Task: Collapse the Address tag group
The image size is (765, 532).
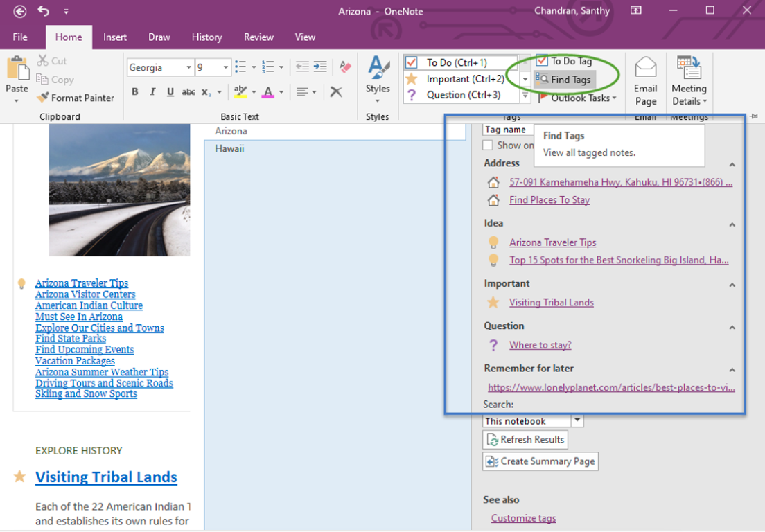Action: pos(732,165)
